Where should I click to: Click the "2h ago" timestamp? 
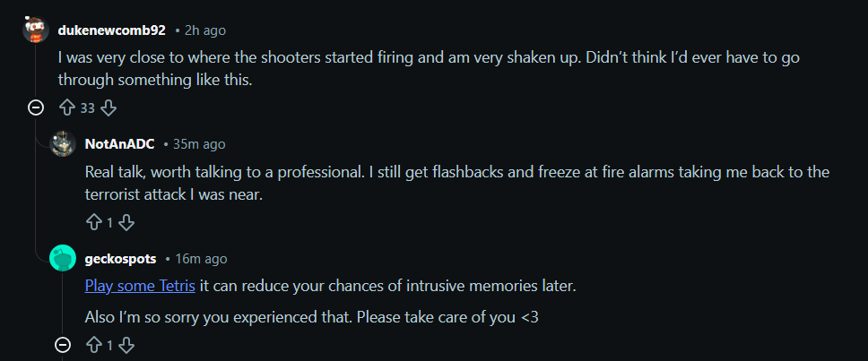click(x=205, y=30)
